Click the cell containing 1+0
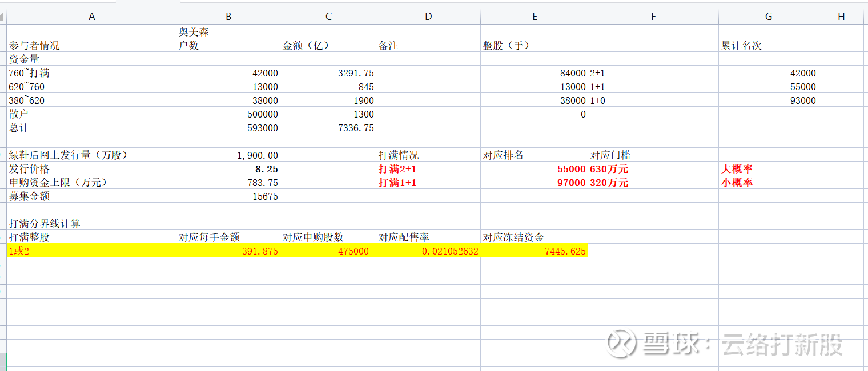 [653, 100]
